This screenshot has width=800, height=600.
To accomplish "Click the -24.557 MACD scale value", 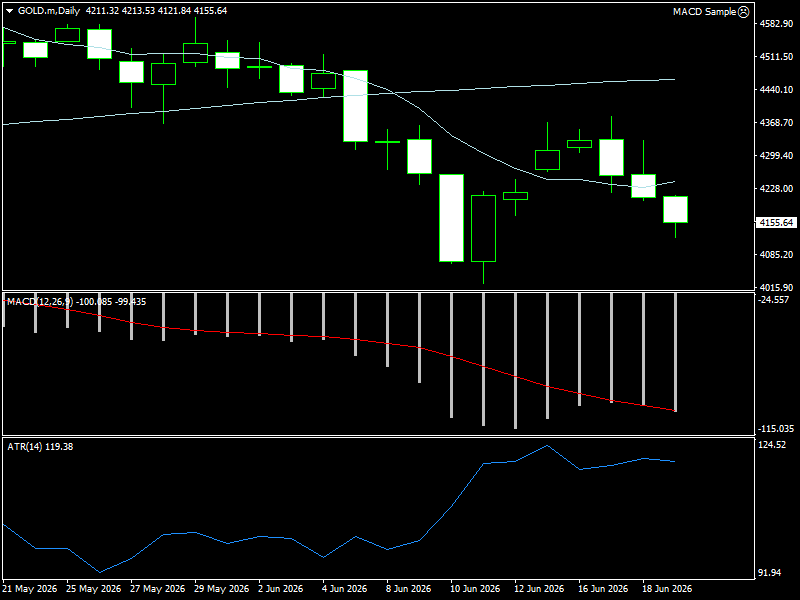I will 774,299.
